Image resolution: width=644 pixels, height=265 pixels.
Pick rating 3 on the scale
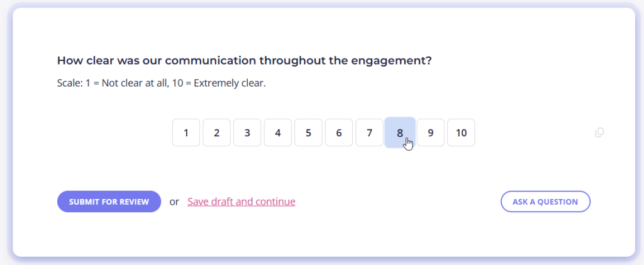(x=247, y=132)
